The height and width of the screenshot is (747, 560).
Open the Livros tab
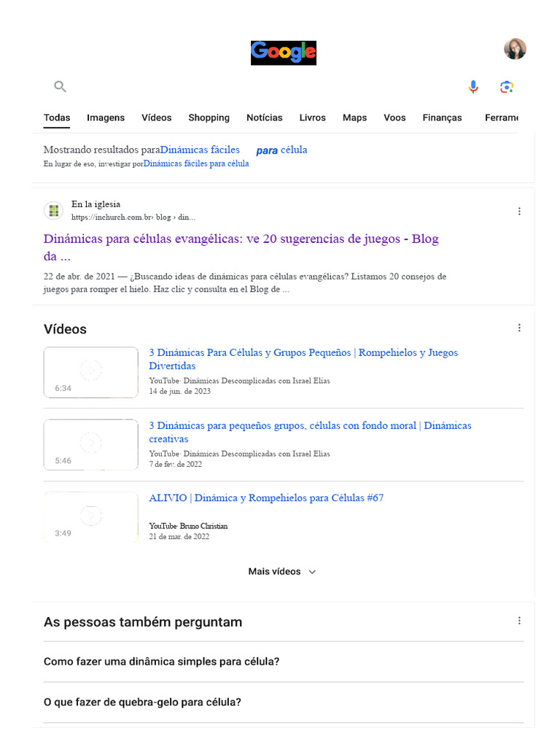coord(312,117)
